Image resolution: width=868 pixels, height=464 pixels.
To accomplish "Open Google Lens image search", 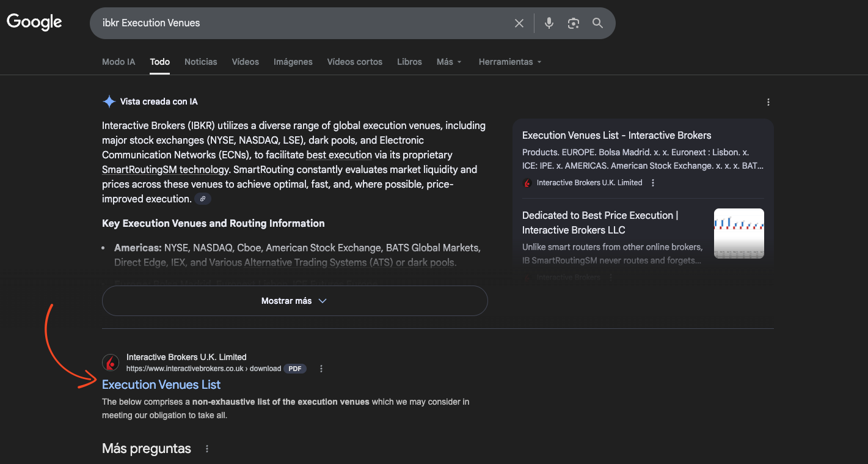I will [x=573, y=23].
